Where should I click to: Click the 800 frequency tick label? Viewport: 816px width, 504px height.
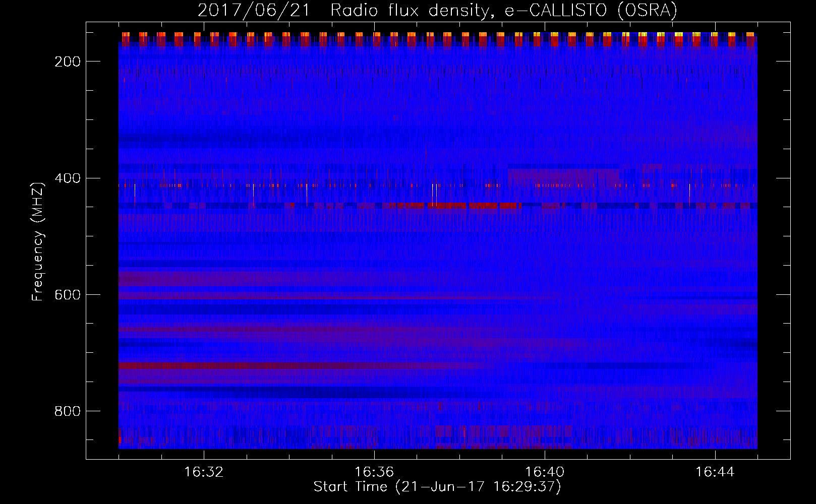point(68,411)
